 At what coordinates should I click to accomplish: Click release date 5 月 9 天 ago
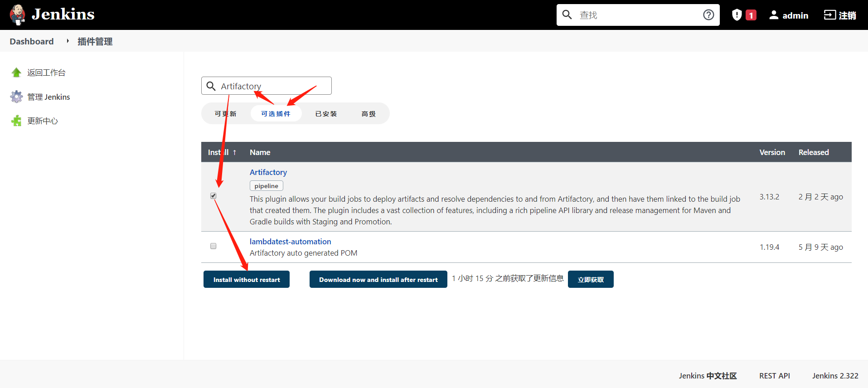pyautogui.click(x=821, y=247)
